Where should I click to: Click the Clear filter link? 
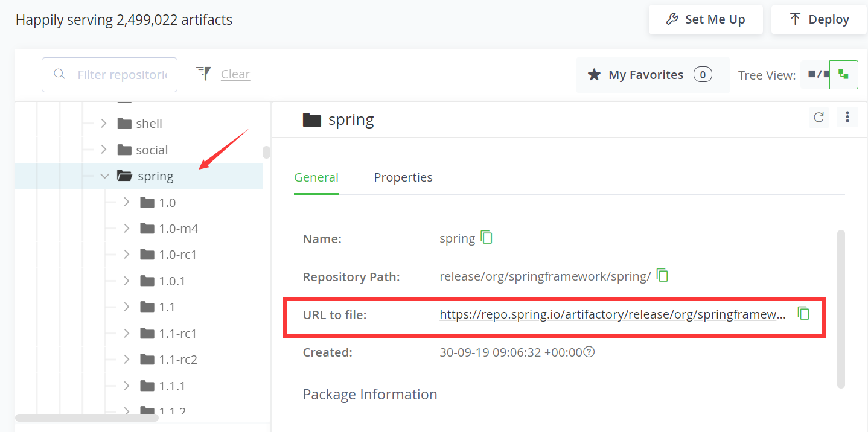(x=235, y=74)
